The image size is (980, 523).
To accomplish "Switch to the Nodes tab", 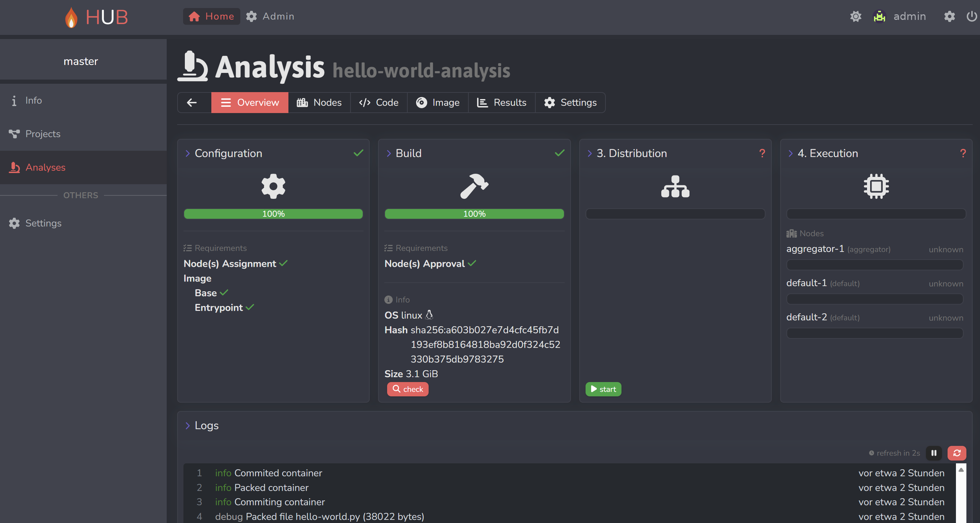I will click(319, 102).
